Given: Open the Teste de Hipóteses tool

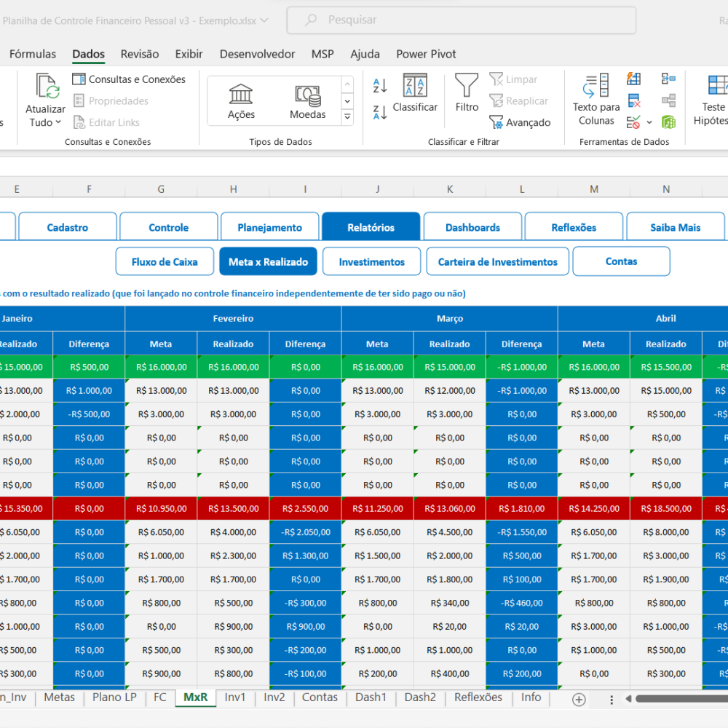Looking at the screenshot, I should (713, 100).
